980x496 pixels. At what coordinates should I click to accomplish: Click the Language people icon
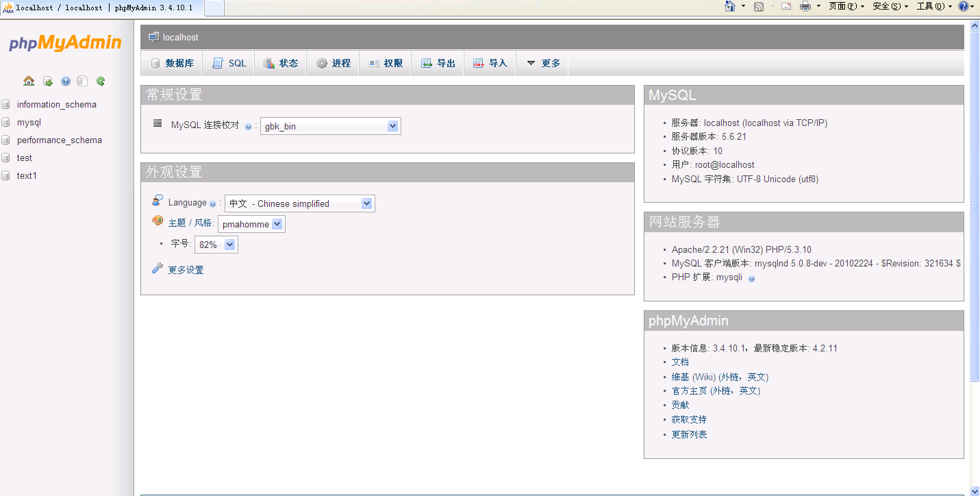pyautogui.click(x=158, y=201)
